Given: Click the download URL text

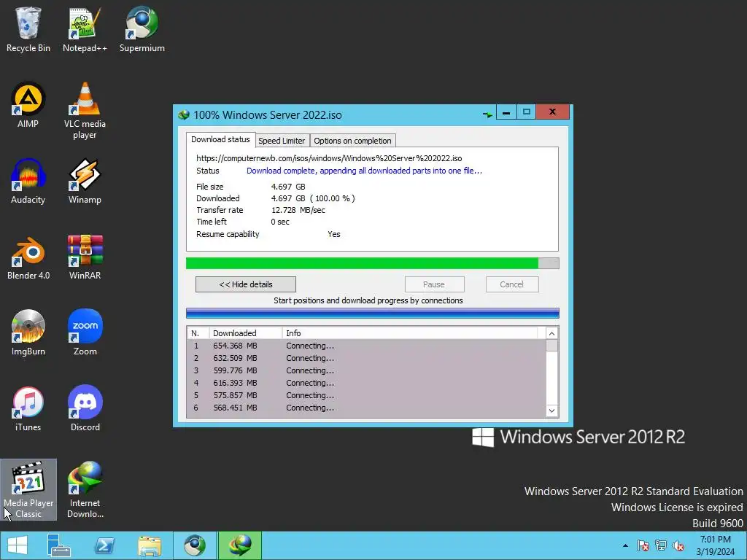Looking at the screenshot, I should click(x=329, y=158).
